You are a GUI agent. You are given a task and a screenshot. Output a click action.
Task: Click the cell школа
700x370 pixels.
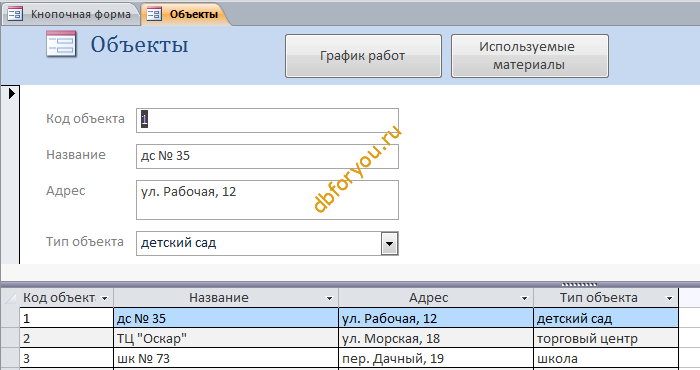coord(606,358)
